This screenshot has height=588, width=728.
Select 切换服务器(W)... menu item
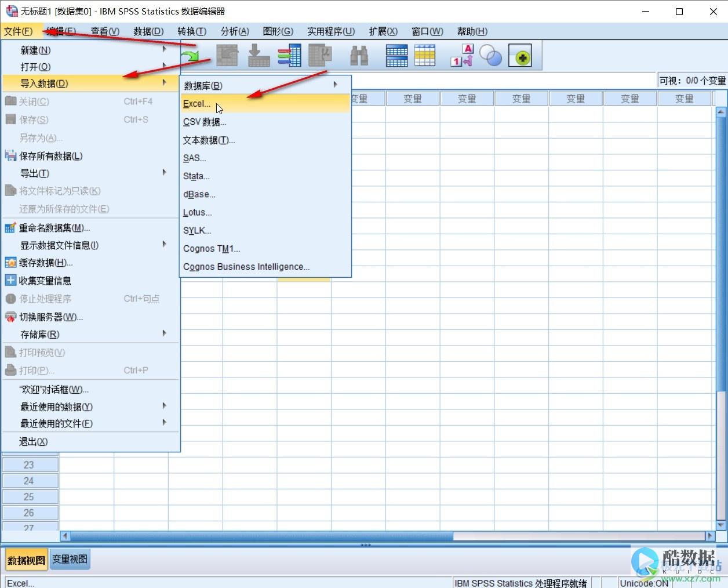click(x=90, y=317)
